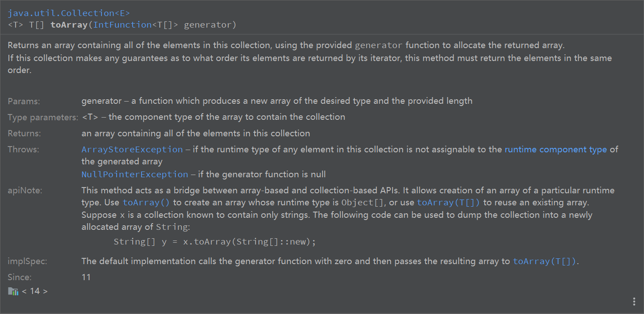Screen dimensions: 644x314
Task: Follow the runtime component type link
Action: click(555, 150)
